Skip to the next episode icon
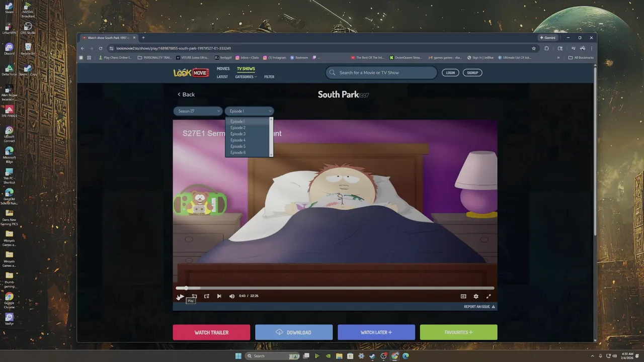Viewport: 644px width, 362px height. [219, 296]
